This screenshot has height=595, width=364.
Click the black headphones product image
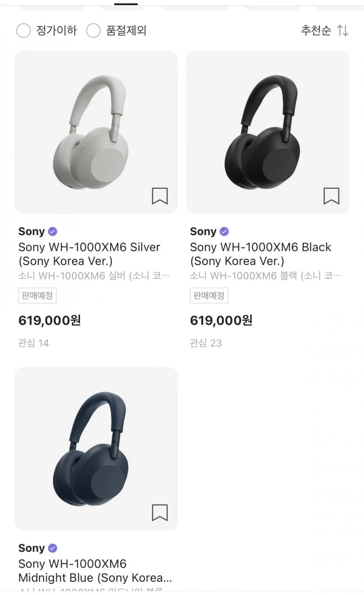pyautogui.click(x=268, y=132)
